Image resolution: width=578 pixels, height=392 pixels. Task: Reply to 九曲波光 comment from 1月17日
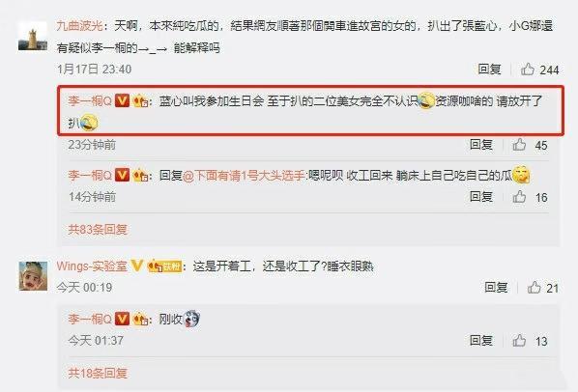point(489,69)
